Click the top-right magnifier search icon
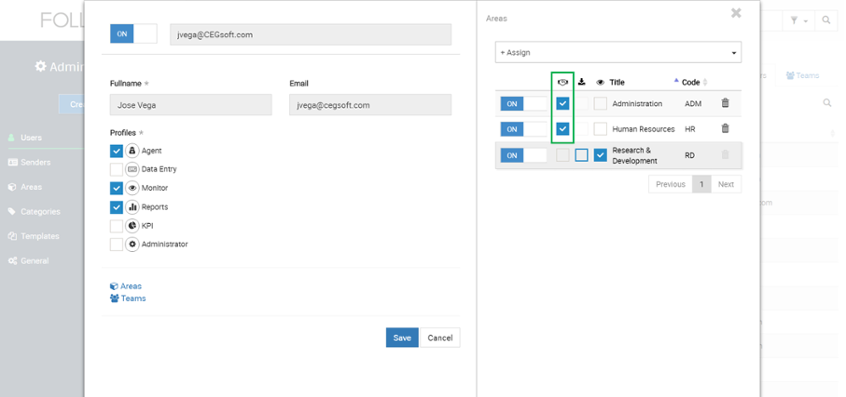 point(826,20)
